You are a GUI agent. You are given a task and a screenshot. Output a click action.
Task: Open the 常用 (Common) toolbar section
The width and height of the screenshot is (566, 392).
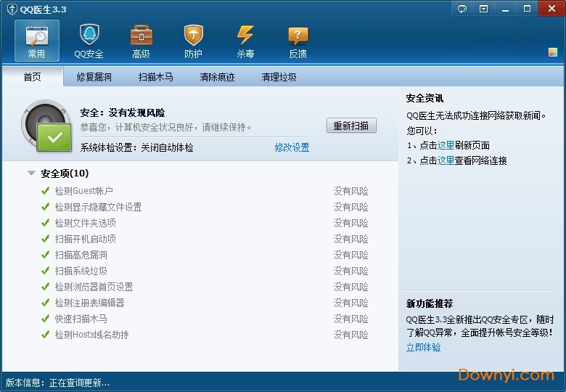tap(36, 41)
